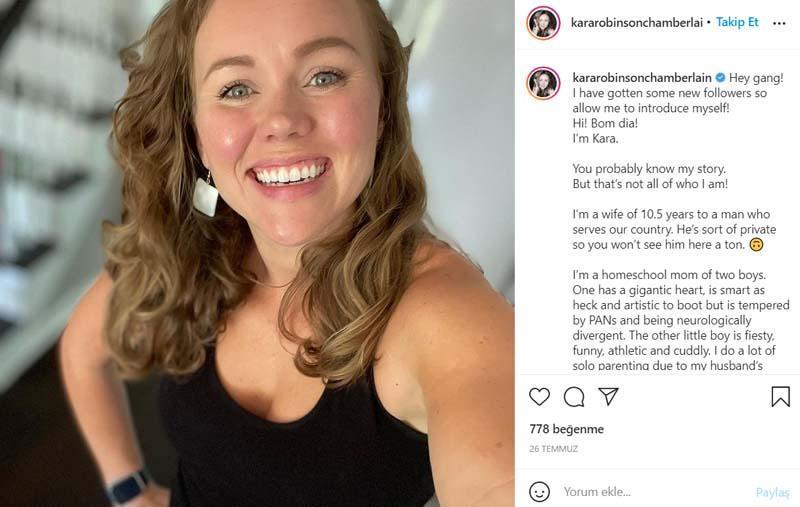Click the blue smartwatch in the photo

click(128, 487)
